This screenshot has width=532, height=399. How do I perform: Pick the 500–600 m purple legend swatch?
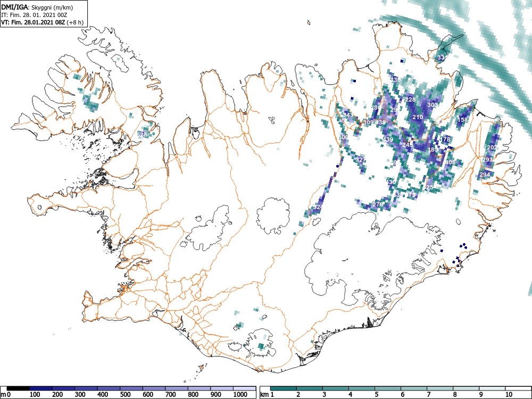point(131,388)
